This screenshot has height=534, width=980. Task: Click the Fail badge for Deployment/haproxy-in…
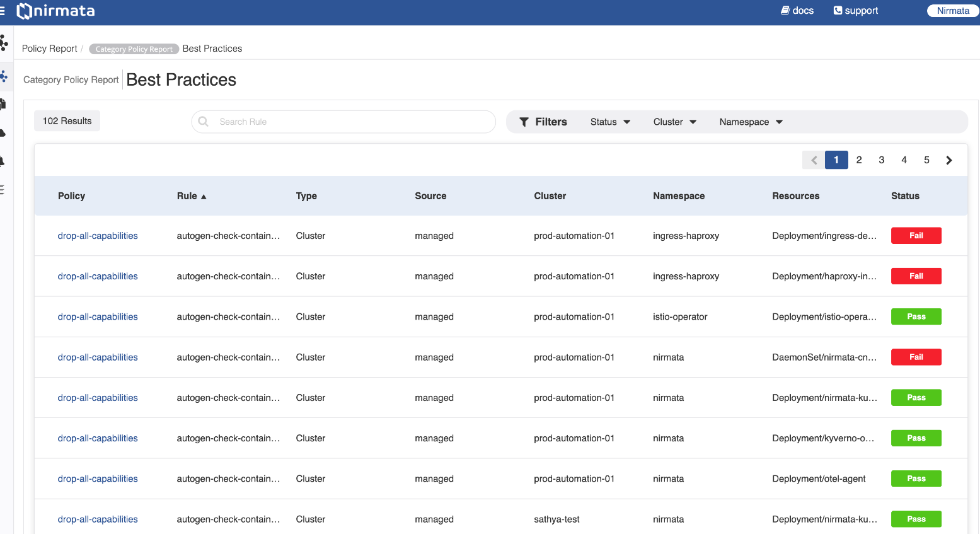(x=916, y=276)
